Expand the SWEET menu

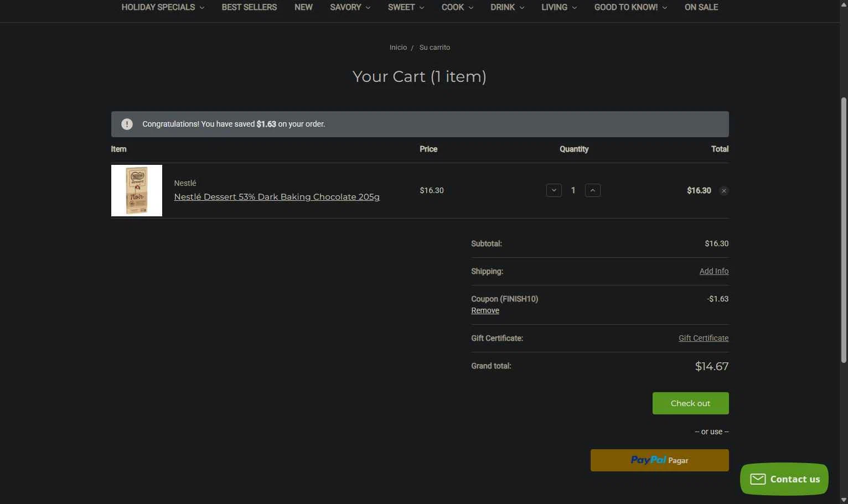click(x=406, y=7)
